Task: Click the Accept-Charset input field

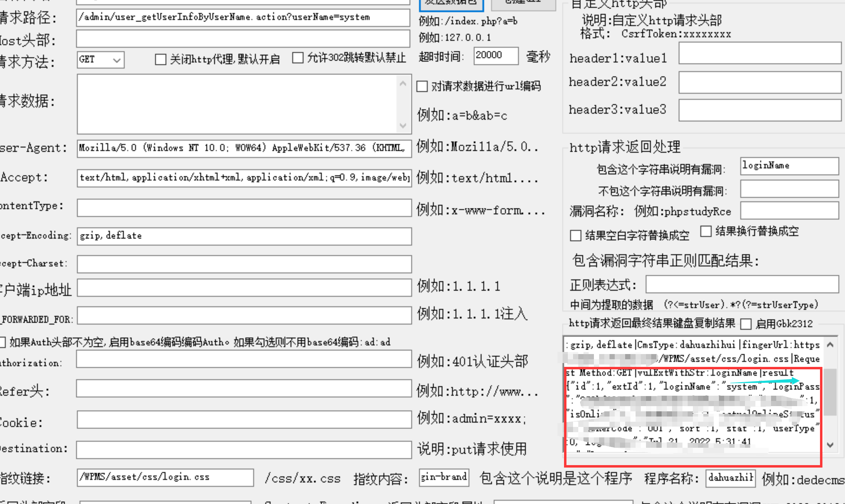Action: (244, 264)
